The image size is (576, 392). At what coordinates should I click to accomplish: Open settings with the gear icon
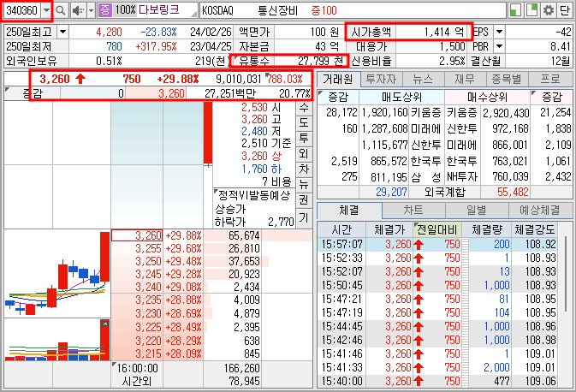(548, 10)
